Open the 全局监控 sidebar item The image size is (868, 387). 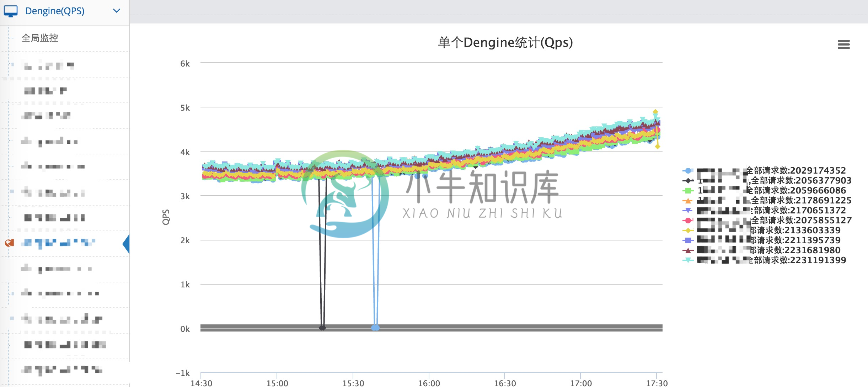(40, 38)
